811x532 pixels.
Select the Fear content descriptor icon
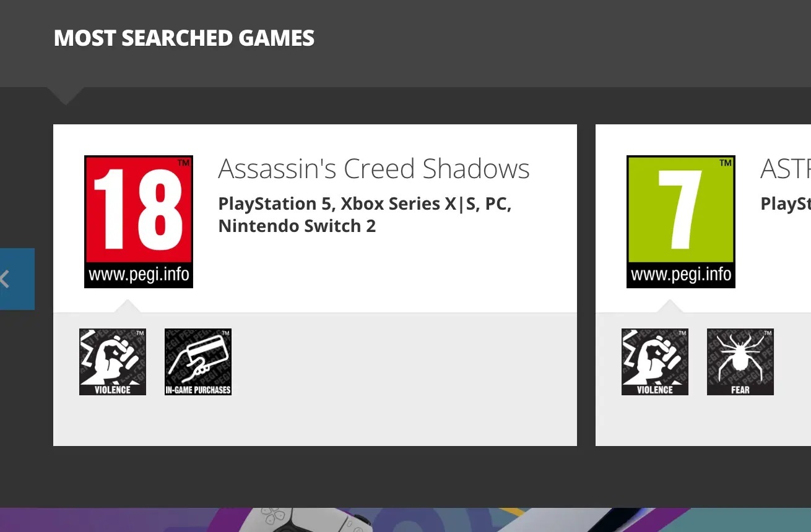[740, 361]
